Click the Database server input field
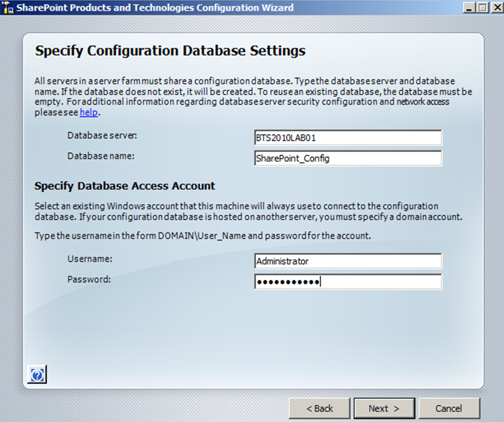Image resolution: width=504 pixels, height=422 pixels. 347,138
